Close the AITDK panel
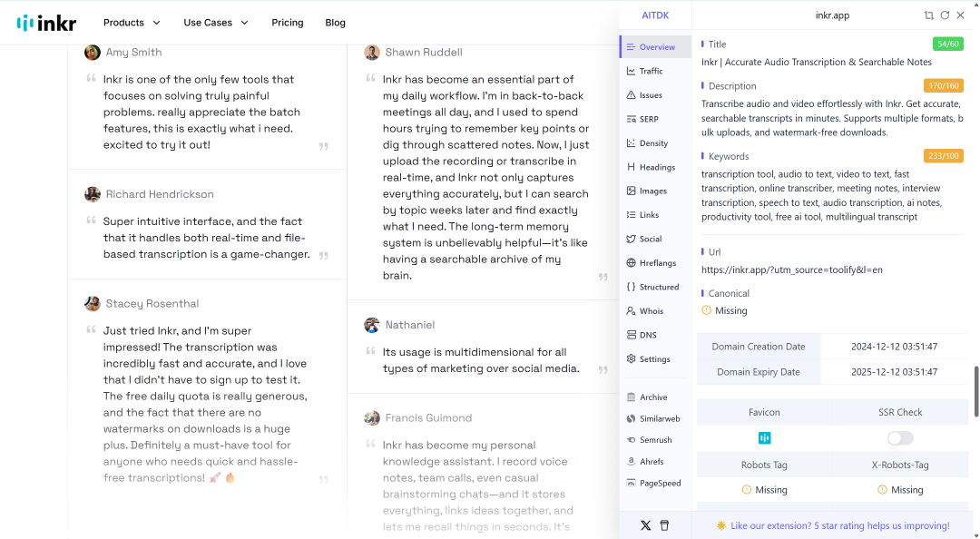Viewport: 980px width, 539px height. (961, 15)
